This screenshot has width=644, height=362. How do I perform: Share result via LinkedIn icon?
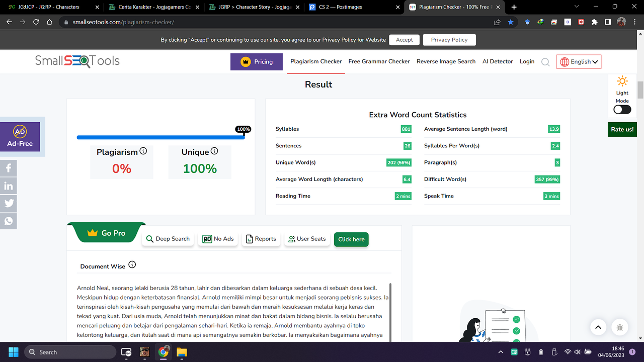[9, 186]
